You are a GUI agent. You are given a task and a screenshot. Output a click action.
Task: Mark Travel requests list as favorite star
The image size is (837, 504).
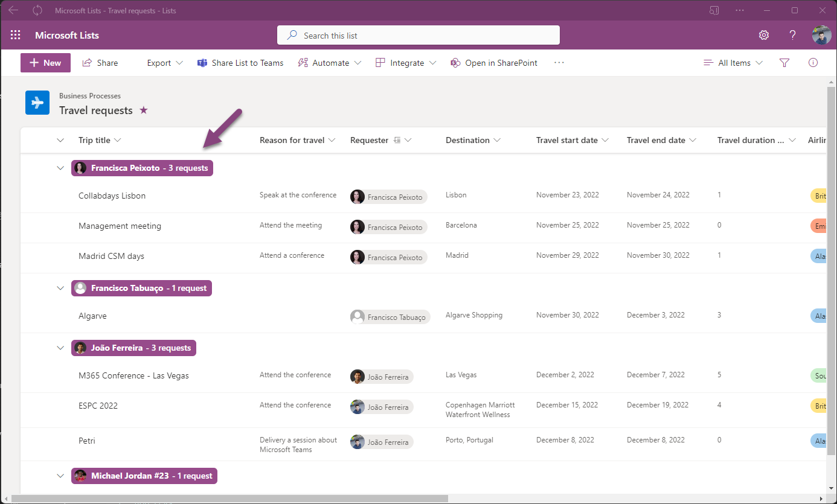(x=143, y=110)
